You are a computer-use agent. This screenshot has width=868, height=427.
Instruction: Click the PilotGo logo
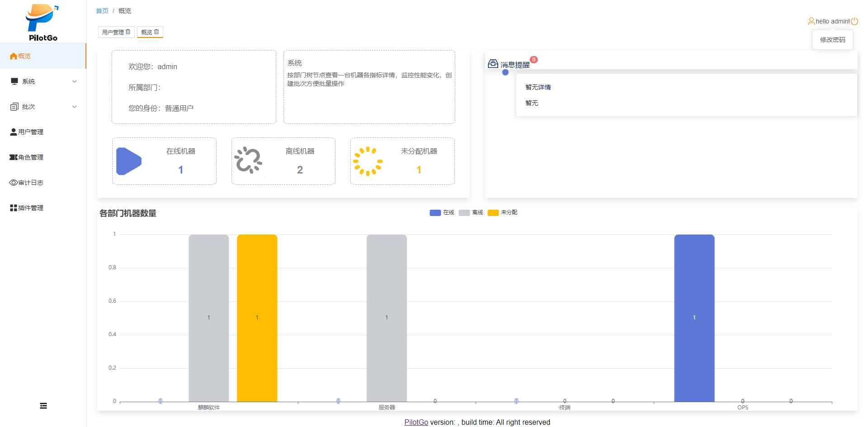coord(42,23)
